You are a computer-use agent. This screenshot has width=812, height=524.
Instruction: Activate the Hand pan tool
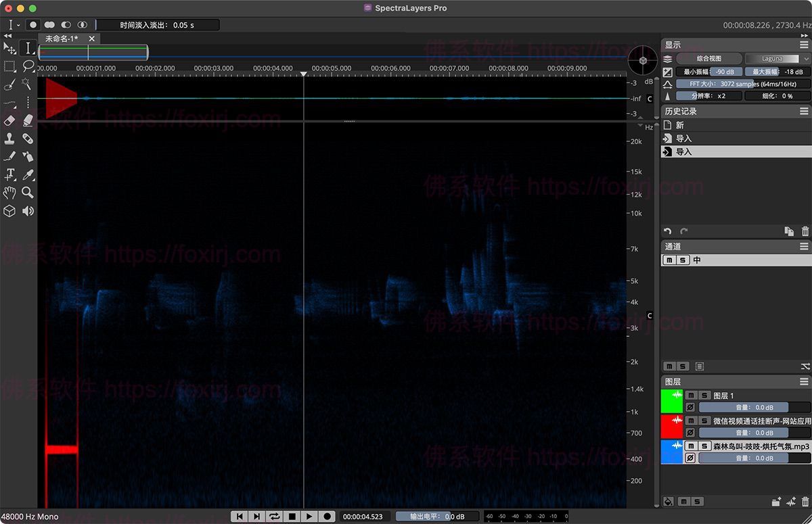(9, 193)
